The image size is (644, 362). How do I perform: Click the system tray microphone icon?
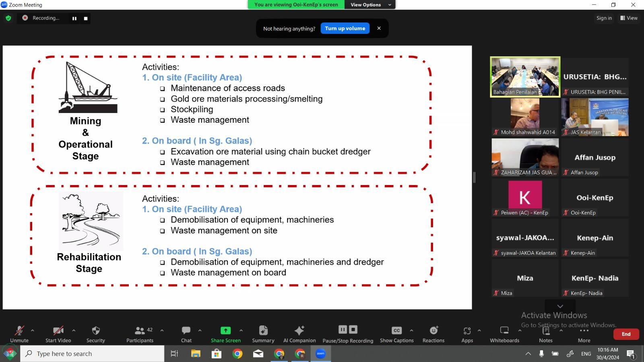click(x=541, y=354)
